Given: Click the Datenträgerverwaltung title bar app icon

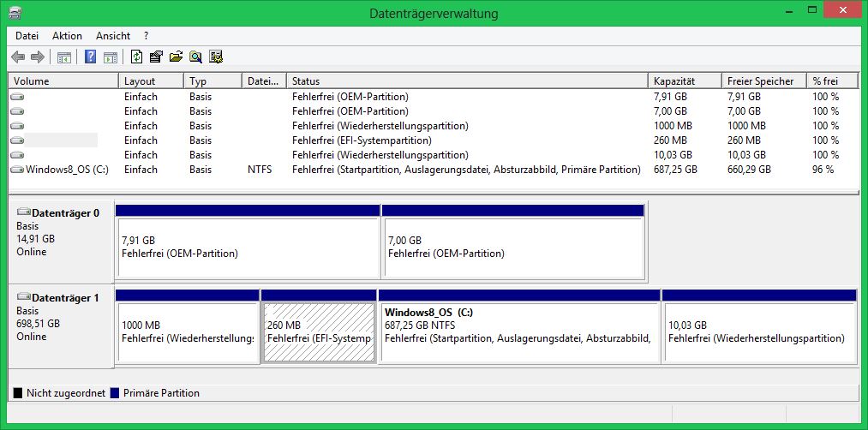Looking at the screenshot, I should [15, 13].
